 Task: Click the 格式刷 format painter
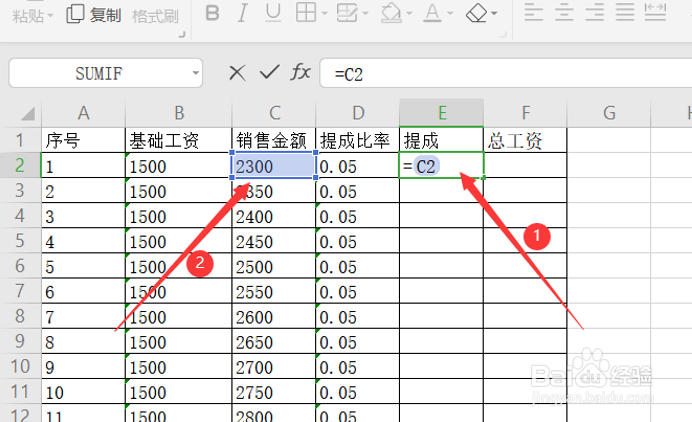coord(155,16)
